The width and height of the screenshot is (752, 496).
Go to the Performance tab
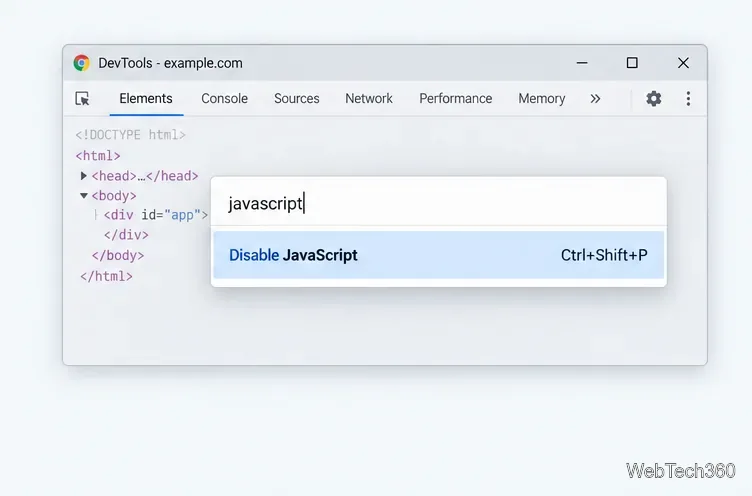[x=456, y=99]
